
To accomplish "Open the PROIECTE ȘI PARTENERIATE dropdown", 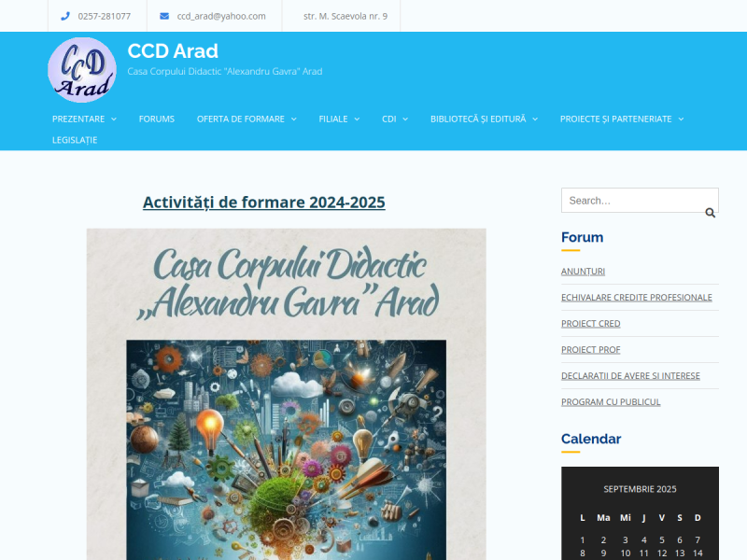I will (x=616, y=119).
